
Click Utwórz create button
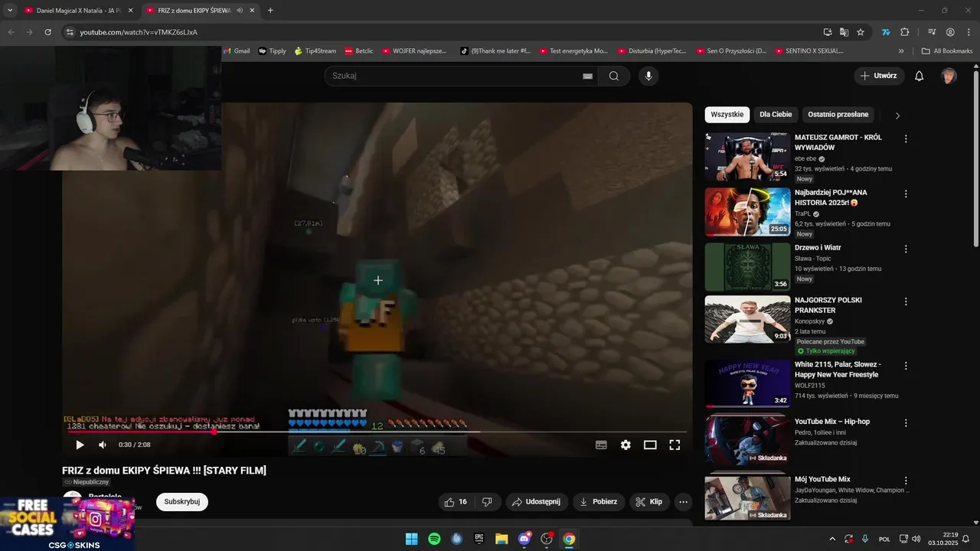click(879, 76)
